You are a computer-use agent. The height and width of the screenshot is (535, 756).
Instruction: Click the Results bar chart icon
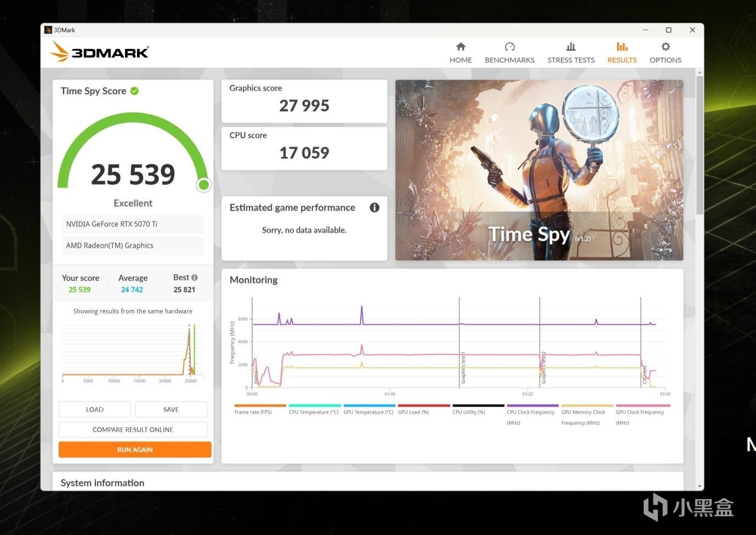pos(622,47)
